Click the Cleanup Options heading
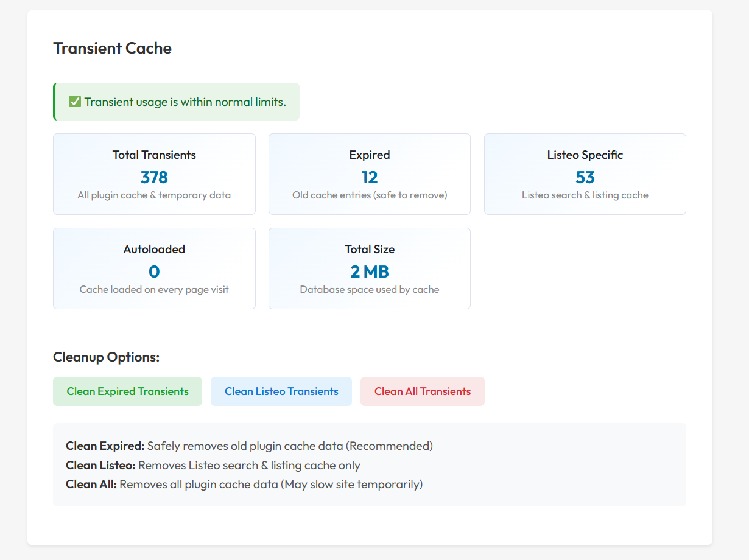This screenshot has height=560, width=749. (x=107, y=357)
